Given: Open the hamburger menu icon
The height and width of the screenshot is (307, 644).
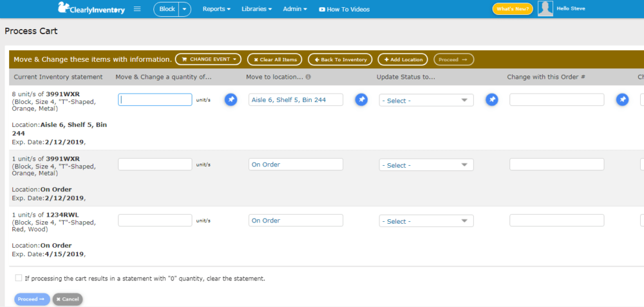Looking at the screenshot, I should [137, 8].
